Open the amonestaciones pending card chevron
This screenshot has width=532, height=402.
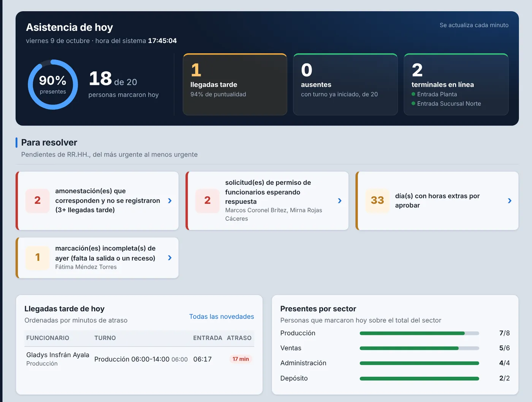pos(170,200)
